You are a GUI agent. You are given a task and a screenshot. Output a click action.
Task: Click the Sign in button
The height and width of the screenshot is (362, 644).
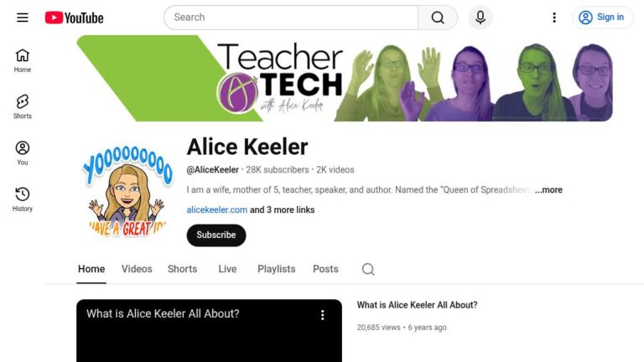pos(603,18)
